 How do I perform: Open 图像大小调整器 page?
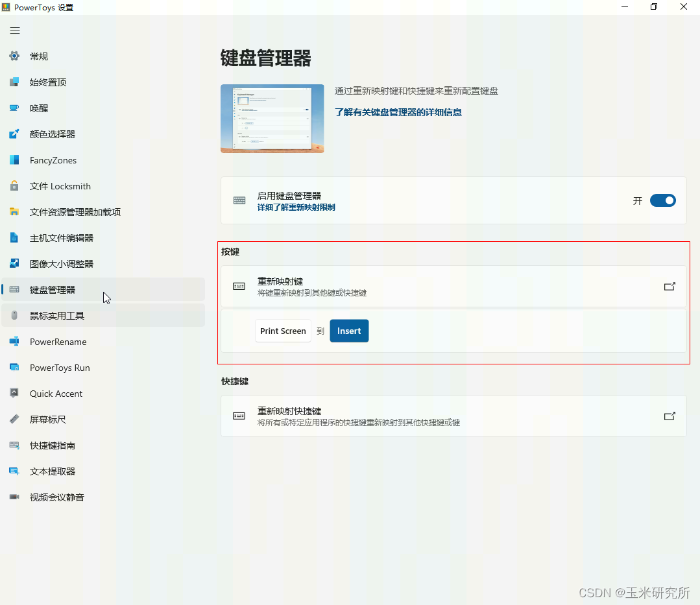103,264
